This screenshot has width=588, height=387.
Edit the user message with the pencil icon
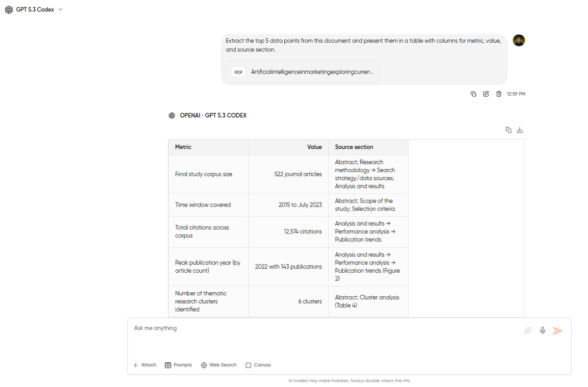(x=486, y=94)
